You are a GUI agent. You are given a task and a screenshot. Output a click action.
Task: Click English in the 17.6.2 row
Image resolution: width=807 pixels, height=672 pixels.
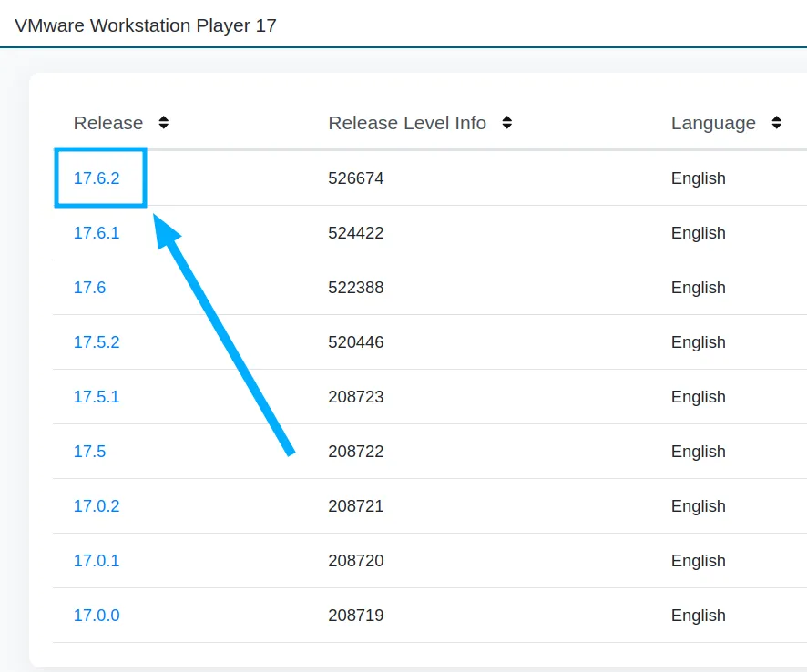[699, 178]
